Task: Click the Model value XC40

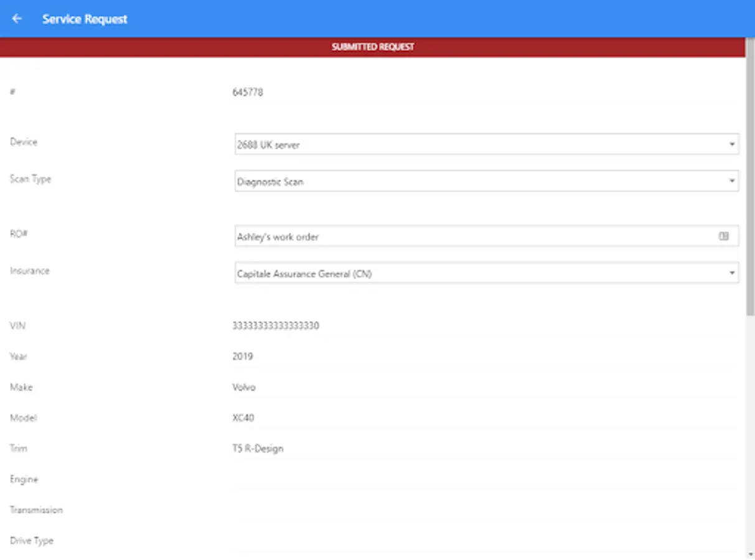Action: click(x=243, y=418)
